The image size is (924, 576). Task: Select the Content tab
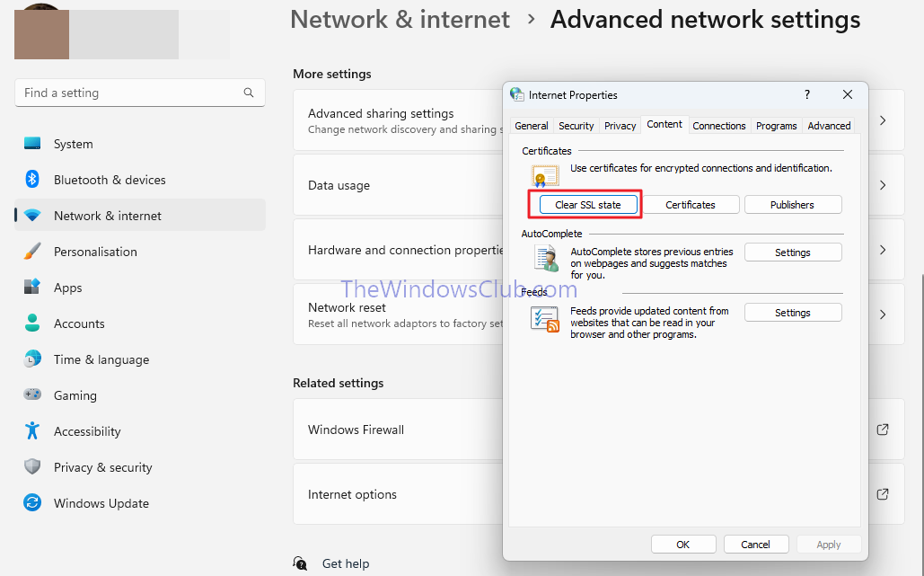(664, 124)
